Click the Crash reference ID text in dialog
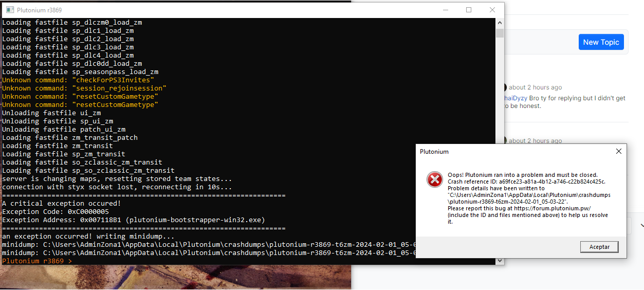The image size is (644, 290). 527,182
